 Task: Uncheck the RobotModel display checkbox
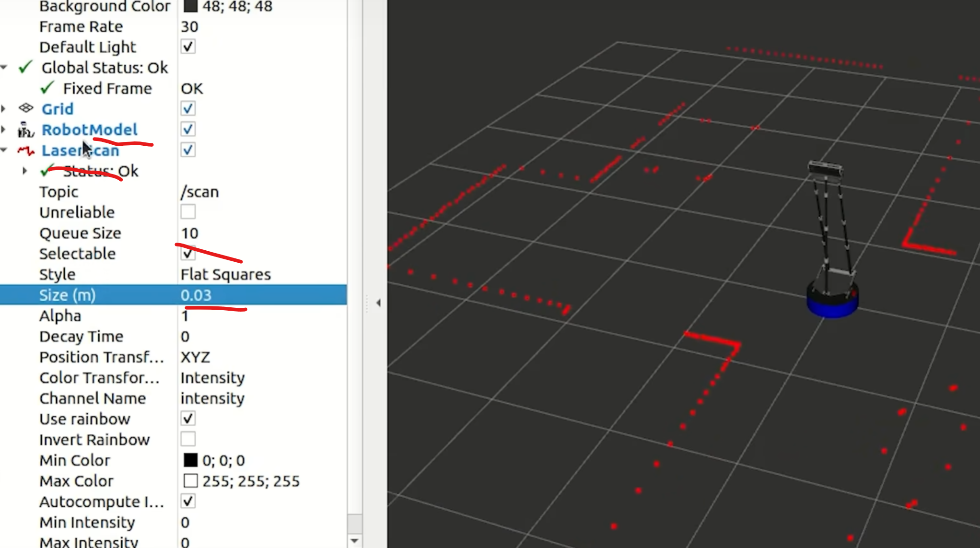(x=188, y=129)
